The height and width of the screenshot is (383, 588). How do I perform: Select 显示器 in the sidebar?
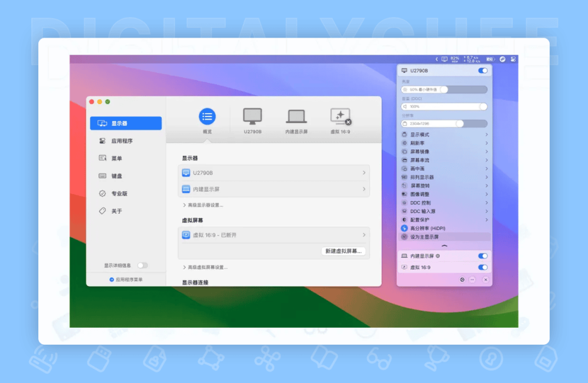(126, 123)
